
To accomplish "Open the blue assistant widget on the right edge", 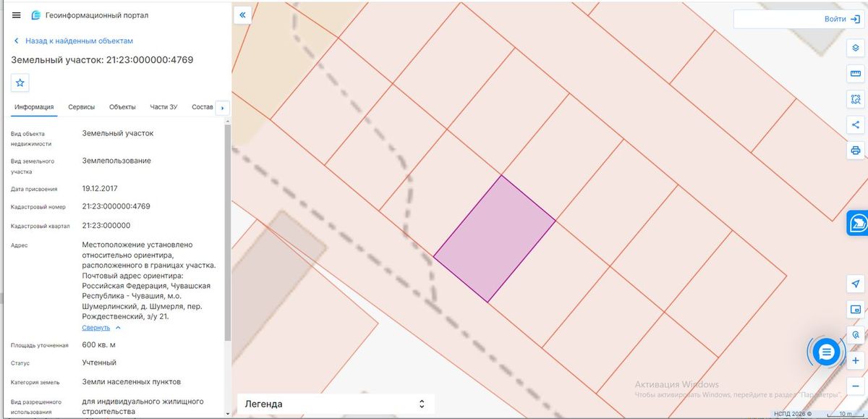I will coord(858,224).
